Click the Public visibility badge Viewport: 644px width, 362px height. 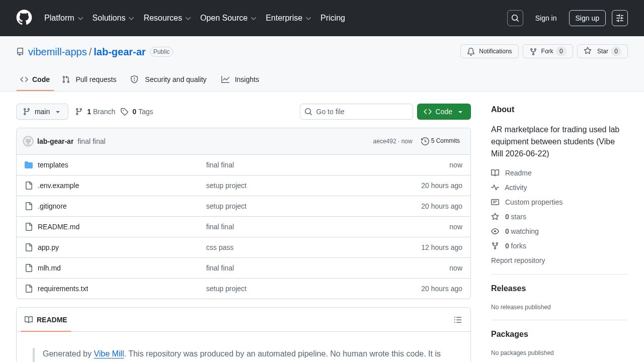[162, 52]
